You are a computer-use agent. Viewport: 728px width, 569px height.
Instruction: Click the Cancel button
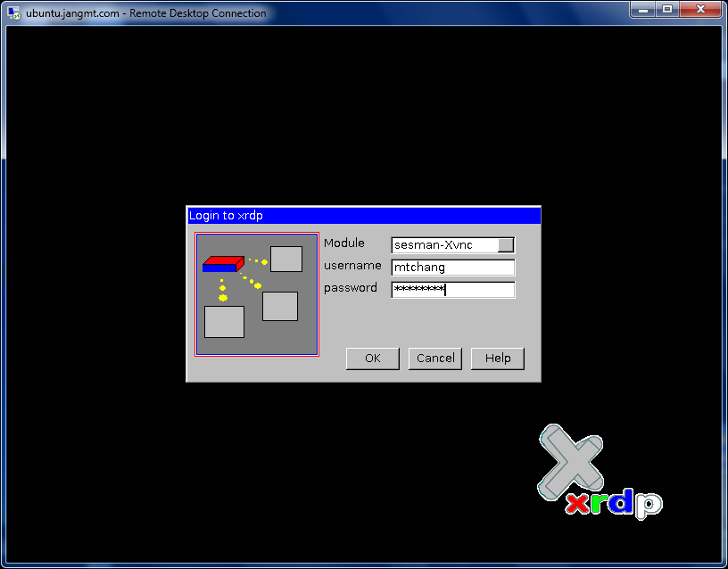pyautogui.click(x=435, y=359)
